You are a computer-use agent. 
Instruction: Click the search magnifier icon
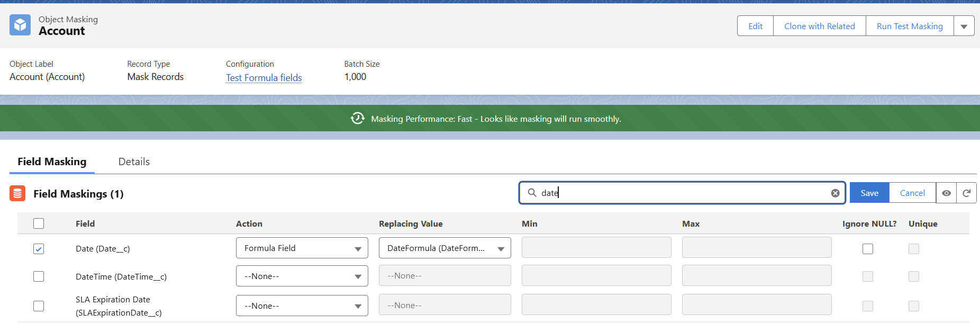pos(532,193)
